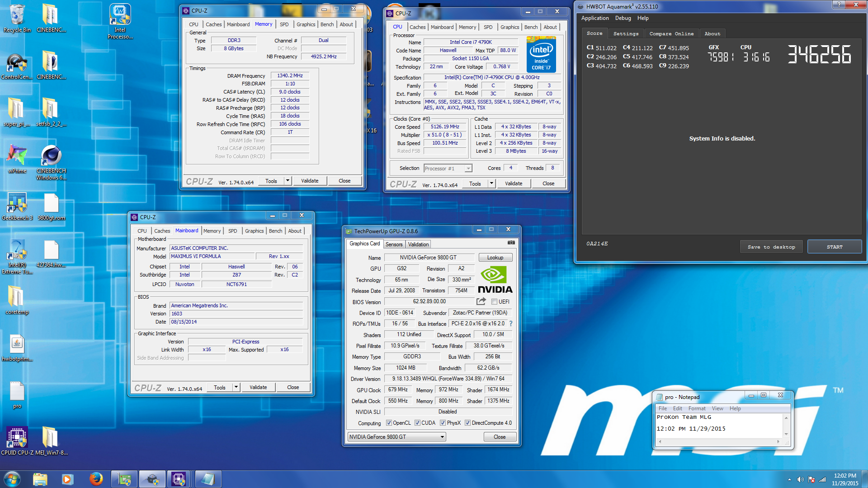Image resolution: width=868 pixels, height=488 pixels.
Task: Open the pro text file icon
Action: (x=17, y=395)
